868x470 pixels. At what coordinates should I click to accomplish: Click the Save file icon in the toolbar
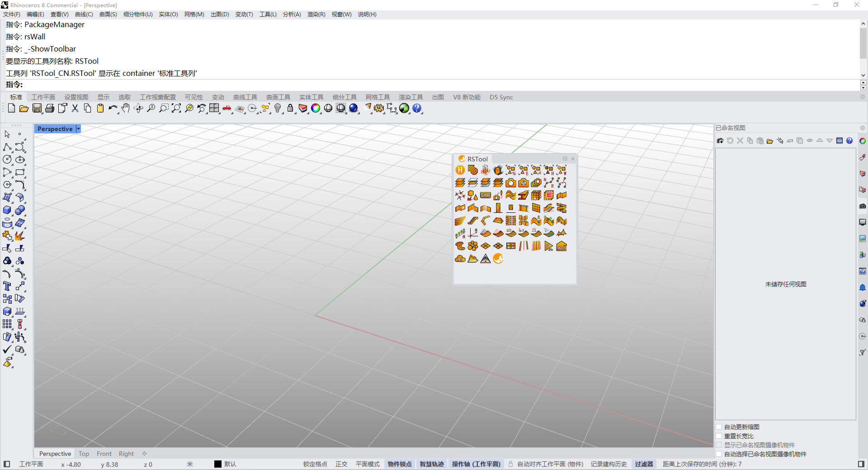(37, 108)
